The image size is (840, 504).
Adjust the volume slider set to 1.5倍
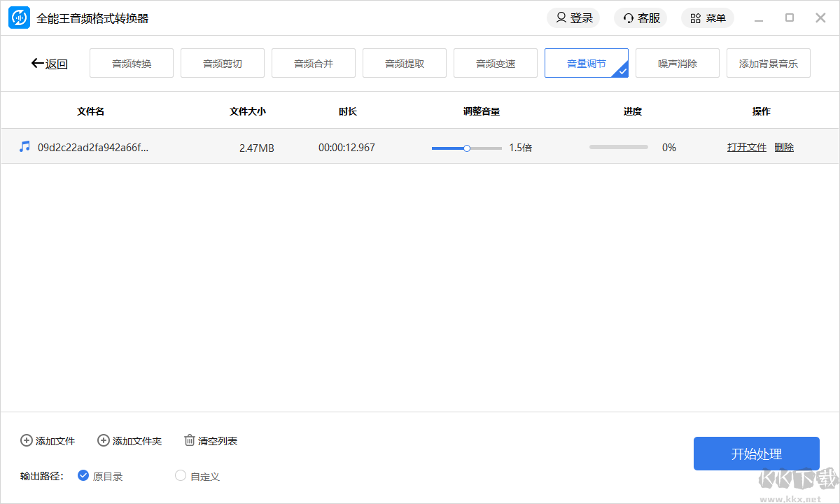pos(466,147)
